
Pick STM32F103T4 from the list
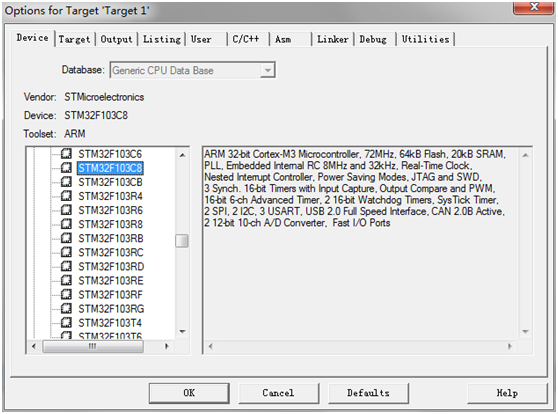click(110, 323)
